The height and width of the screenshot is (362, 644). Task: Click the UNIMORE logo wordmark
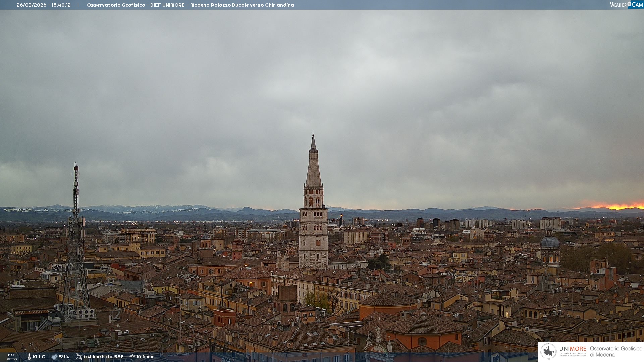point(573,349)
